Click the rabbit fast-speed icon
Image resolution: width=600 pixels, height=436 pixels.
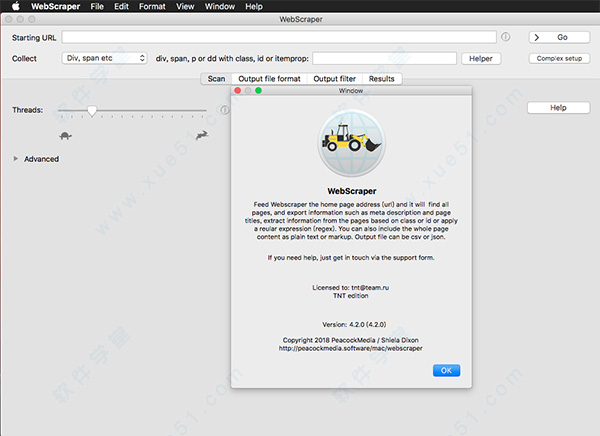point(202,135)
